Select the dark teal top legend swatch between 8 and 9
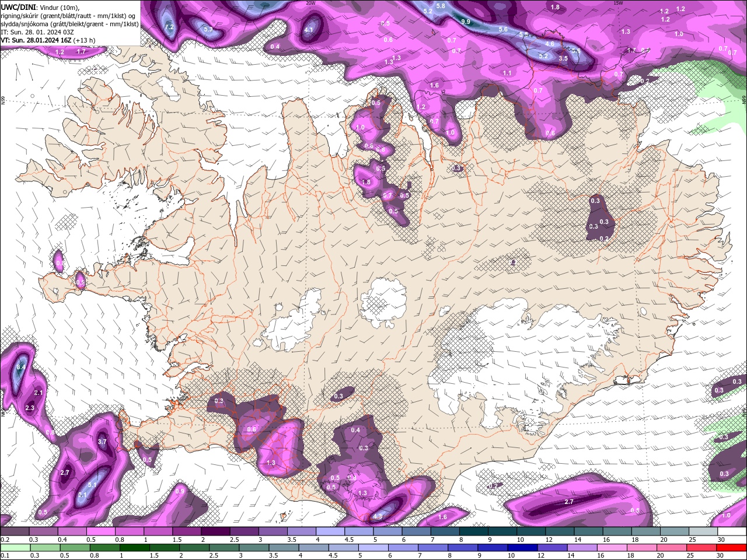This screenshot has width=747, height=560. coord(474,531)
